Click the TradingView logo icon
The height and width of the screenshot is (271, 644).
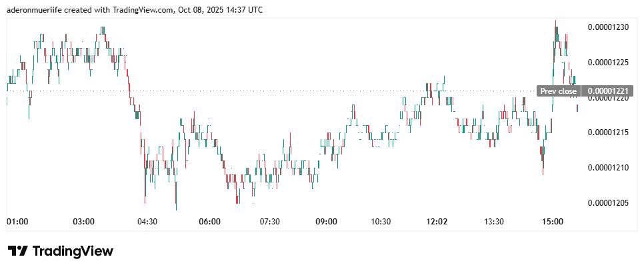pyautogui.click(x=17, y=251)
